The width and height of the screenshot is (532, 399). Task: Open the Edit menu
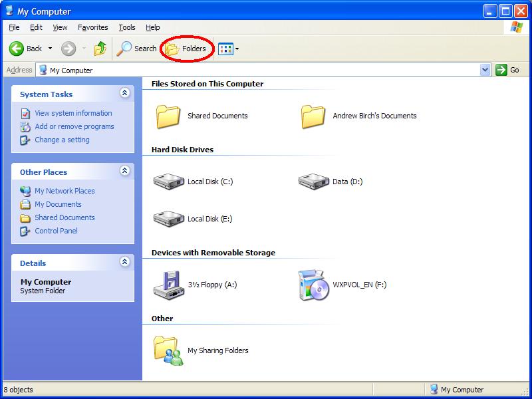36,27
